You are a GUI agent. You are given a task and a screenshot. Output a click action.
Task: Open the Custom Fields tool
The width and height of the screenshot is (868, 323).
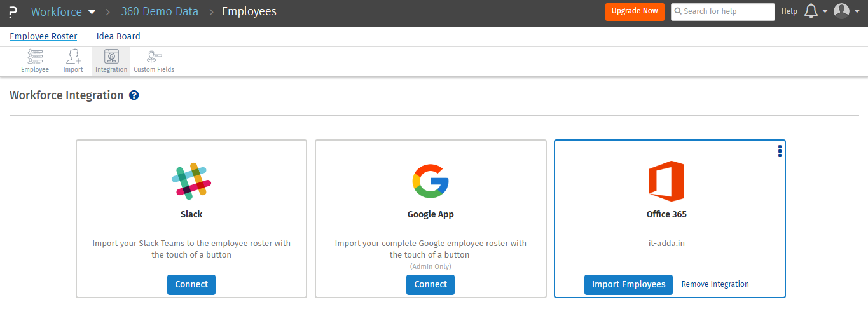[x=154, y=61]
